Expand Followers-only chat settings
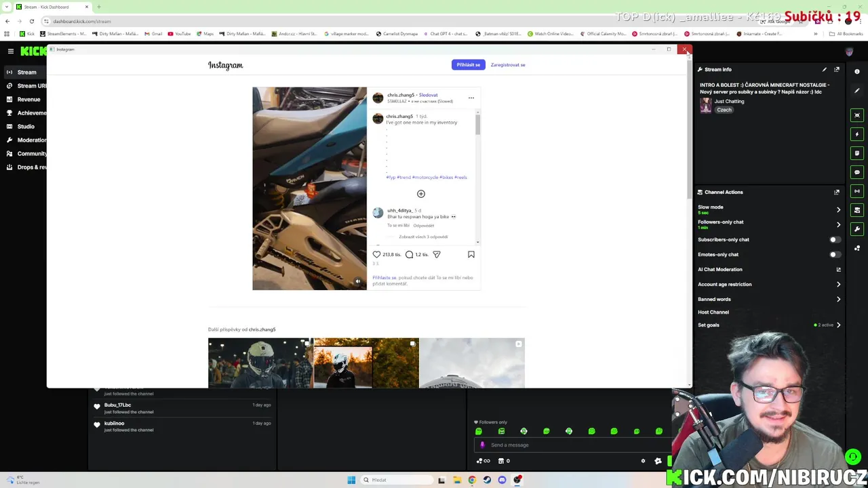Viewport: 868px width, 488px height. (838, 224)
